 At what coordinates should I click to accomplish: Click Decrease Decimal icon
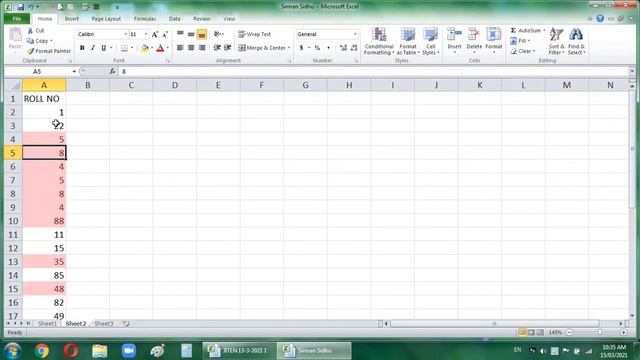point(354,48)
